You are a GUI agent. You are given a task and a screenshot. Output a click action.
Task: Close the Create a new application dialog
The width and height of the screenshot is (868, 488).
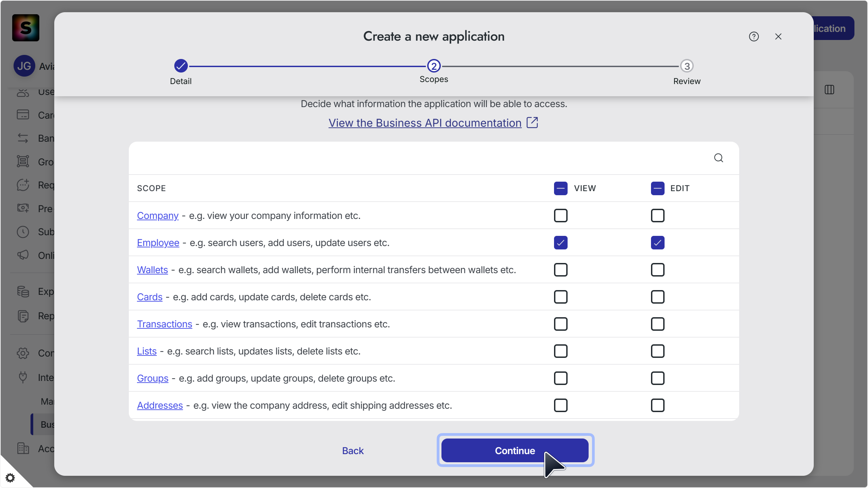click(x=778, y=37)
